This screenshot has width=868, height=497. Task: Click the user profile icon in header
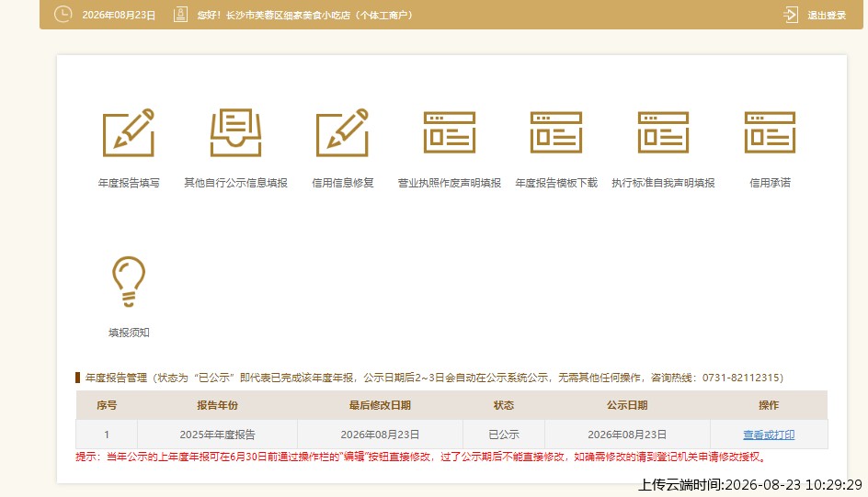tap(180, 15)
